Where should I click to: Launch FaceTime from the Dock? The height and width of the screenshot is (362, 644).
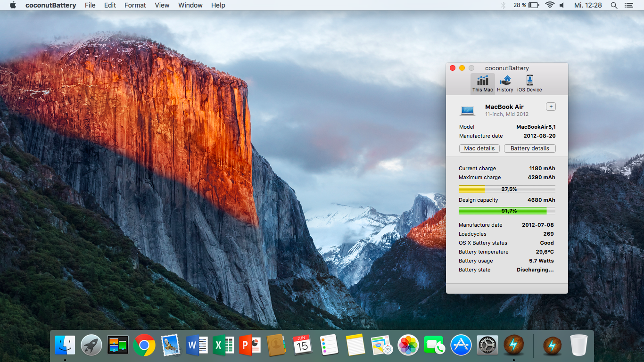pyautogui.click(x=435, y=345)
